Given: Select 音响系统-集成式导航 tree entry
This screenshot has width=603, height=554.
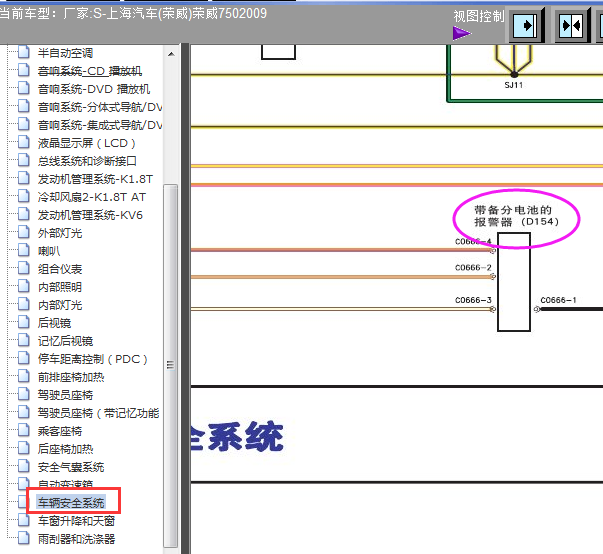Looking at the screenshot, I should [x=100, y=125].
